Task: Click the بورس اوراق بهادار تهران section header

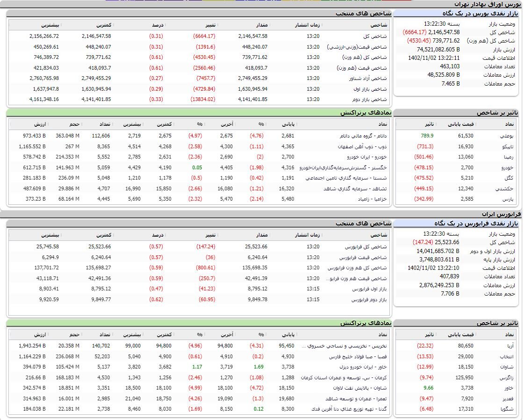Action: click(x=496, y=4)
